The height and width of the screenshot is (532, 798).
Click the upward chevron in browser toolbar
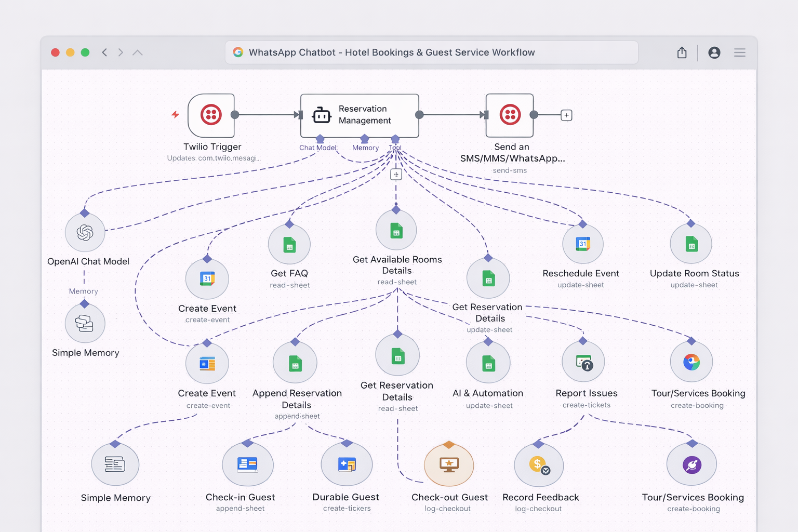(x=137, y=52)
